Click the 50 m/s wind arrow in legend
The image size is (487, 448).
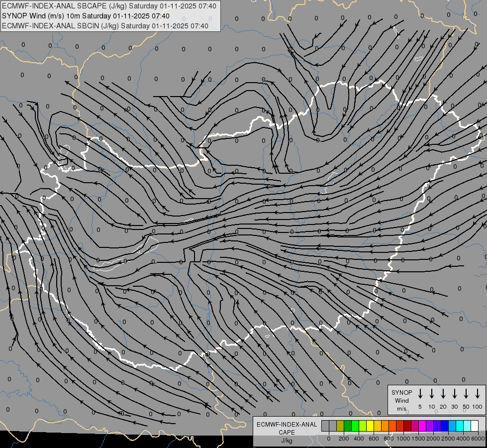click(466, 393)
